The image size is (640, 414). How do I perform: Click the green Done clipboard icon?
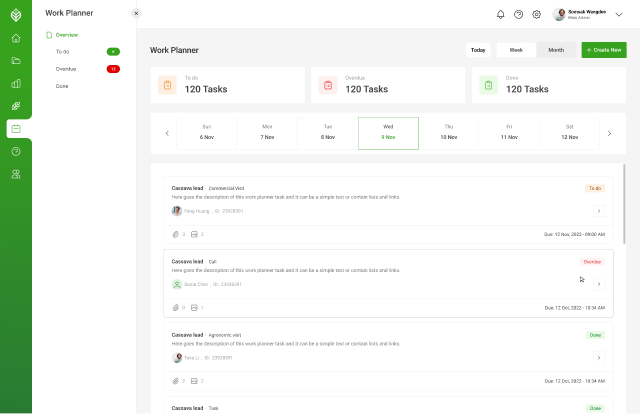click(489, 85)
